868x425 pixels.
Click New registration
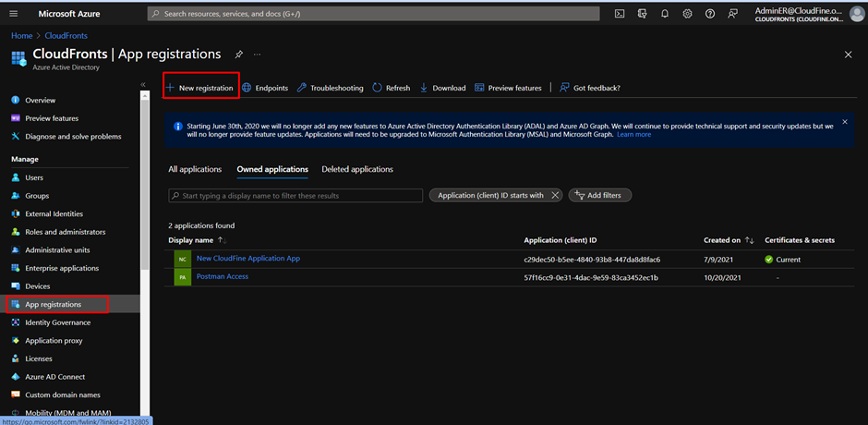click(199, 88)
